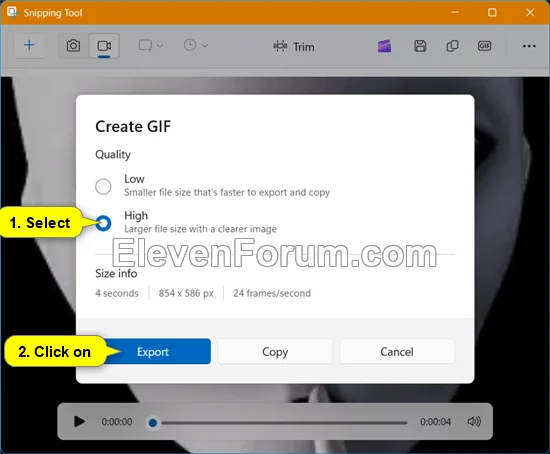Select the High quality radio button

pos(103,223)
